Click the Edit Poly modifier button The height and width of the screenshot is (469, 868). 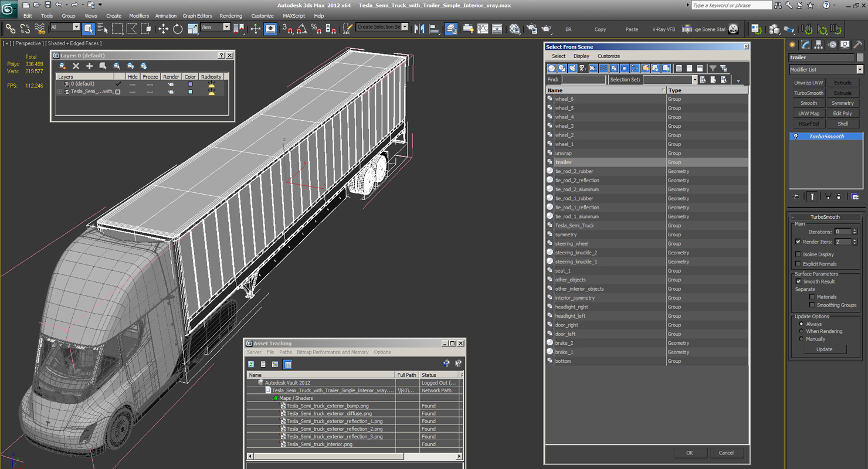click(842, 114)
